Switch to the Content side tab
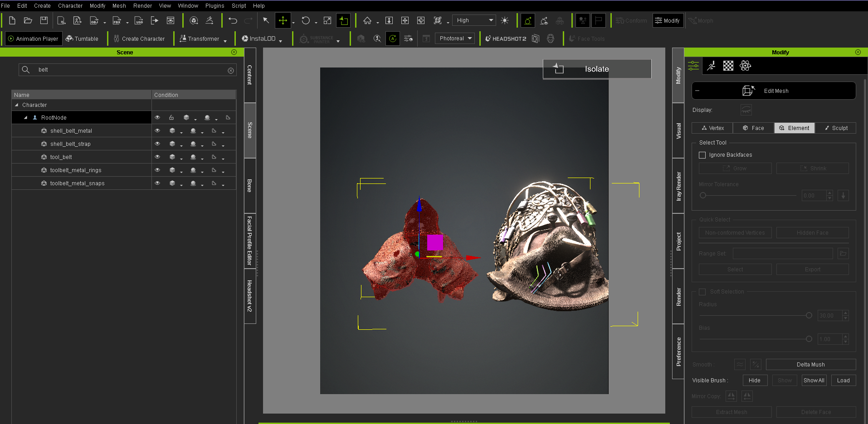The image size is (868, 424). [x=250, y=75]
